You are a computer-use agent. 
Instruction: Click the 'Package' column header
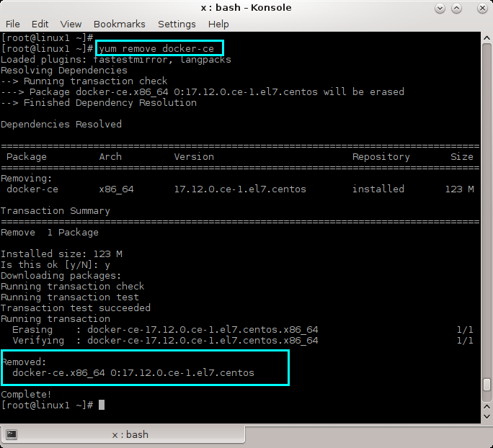click(27, 157)
